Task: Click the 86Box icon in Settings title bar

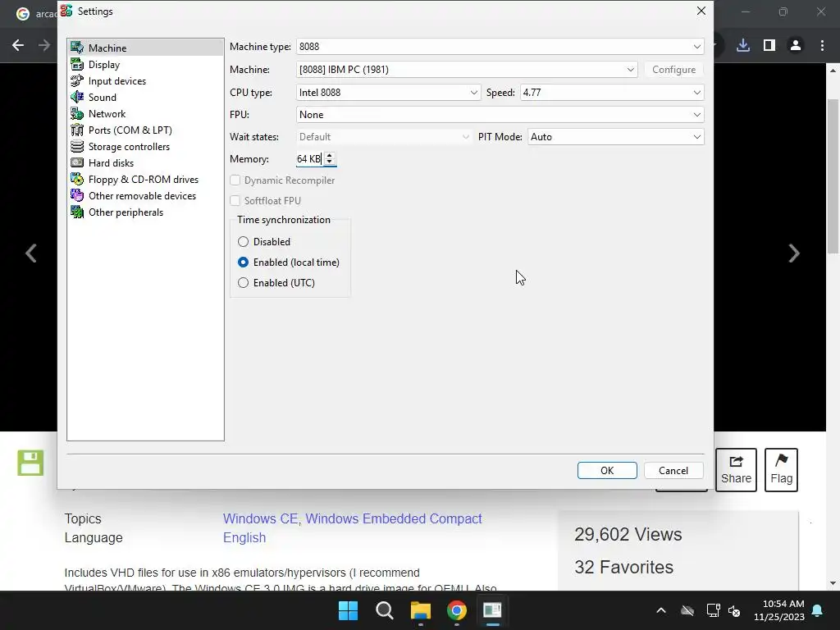Action: 66,11
